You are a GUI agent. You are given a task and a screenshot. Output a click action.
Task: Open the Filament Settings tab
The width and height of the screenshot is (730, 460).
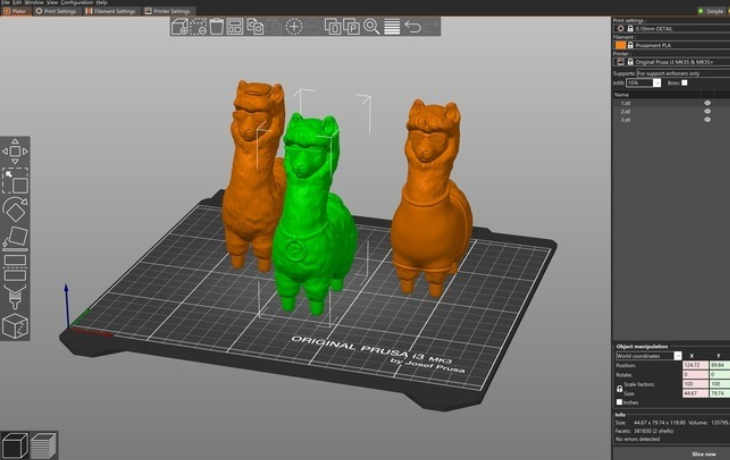[112, 11]
